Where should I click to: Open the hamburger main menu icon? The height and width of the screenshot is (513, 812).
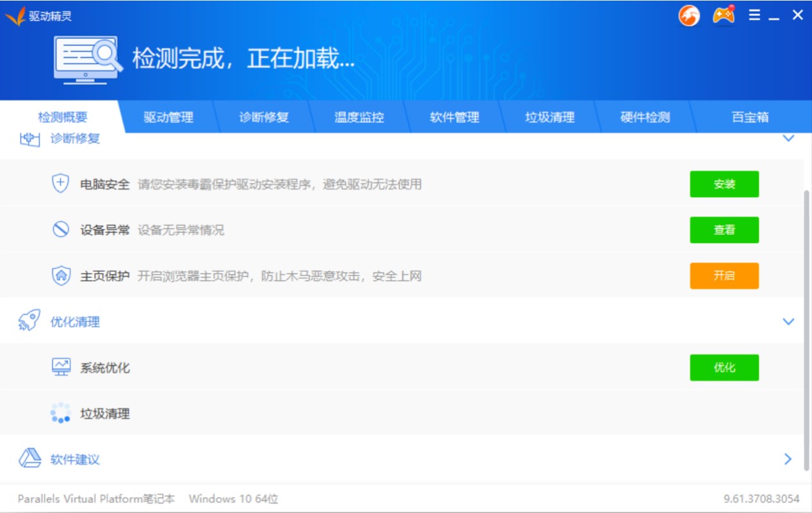[754, 15]
